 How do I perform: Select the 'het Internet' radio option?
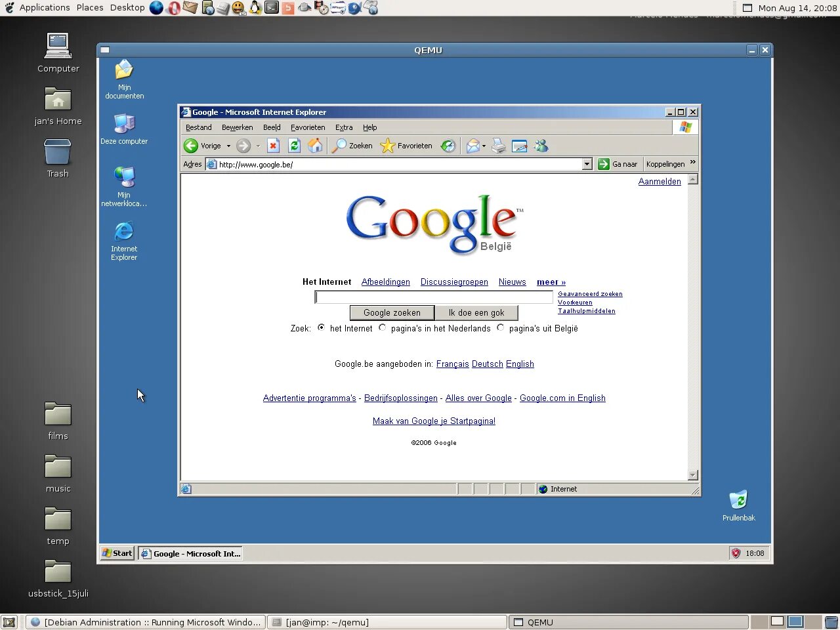(321, 327)
